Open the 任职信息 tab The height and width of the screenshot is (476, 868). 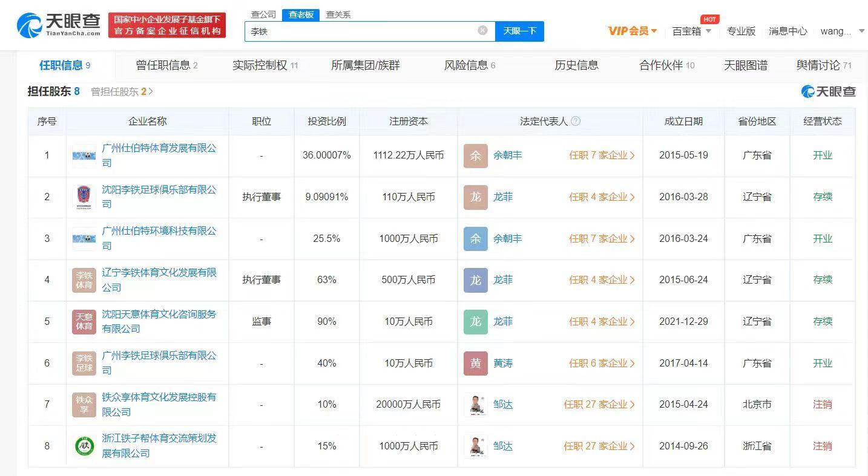click(x=65, y=65)
